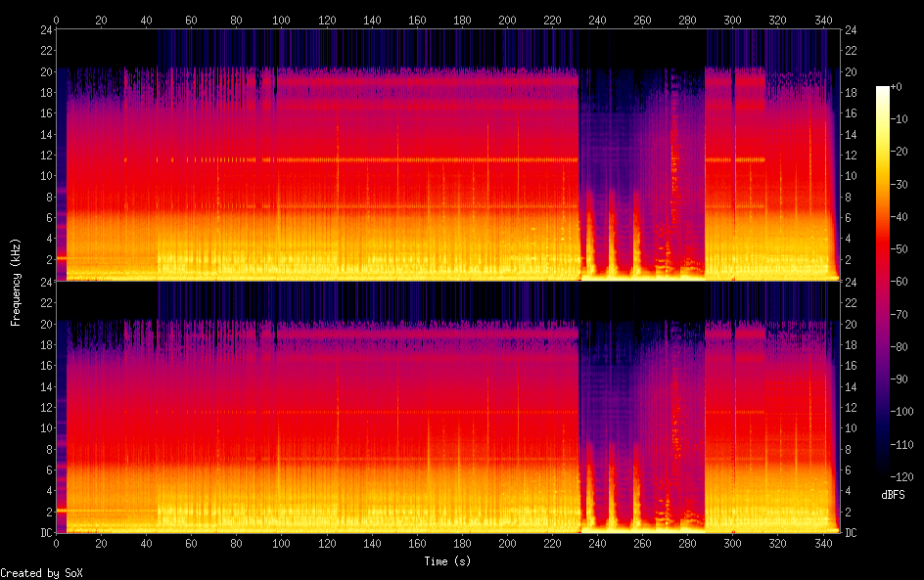Click the "Time (s)" axis label
This screenshot has height=580, width=924.
[448, 561]
